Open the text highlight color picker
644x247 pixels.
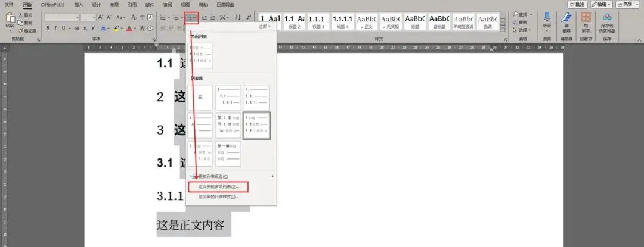pos(118,28)
